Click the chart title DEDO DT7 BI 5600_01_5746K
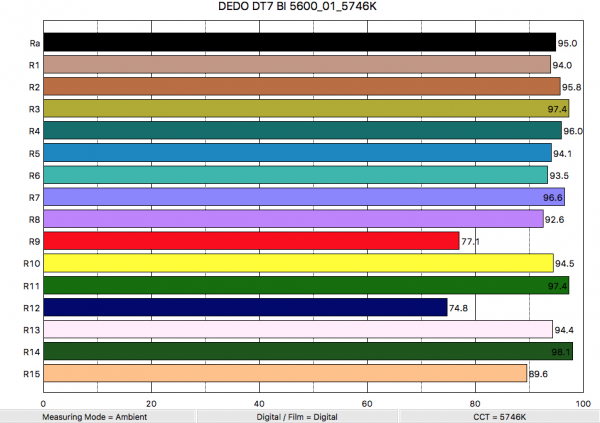Viewport: 600px width, 423px height. 300,7
